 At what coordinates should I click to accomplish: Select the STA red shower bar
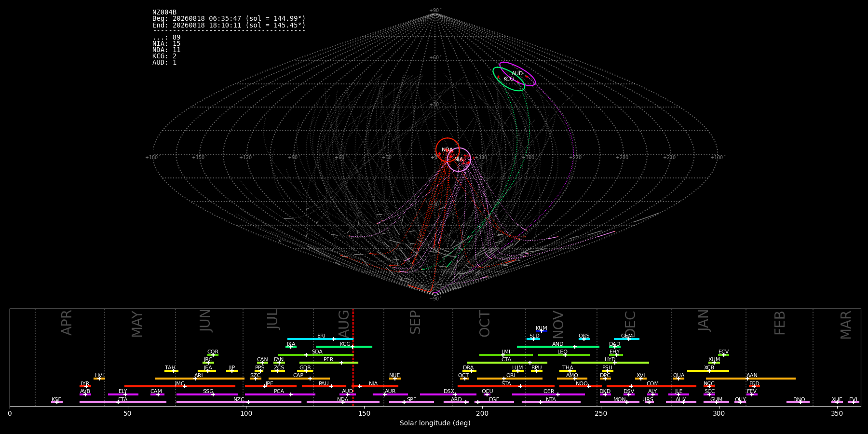(x=506, y=386)
